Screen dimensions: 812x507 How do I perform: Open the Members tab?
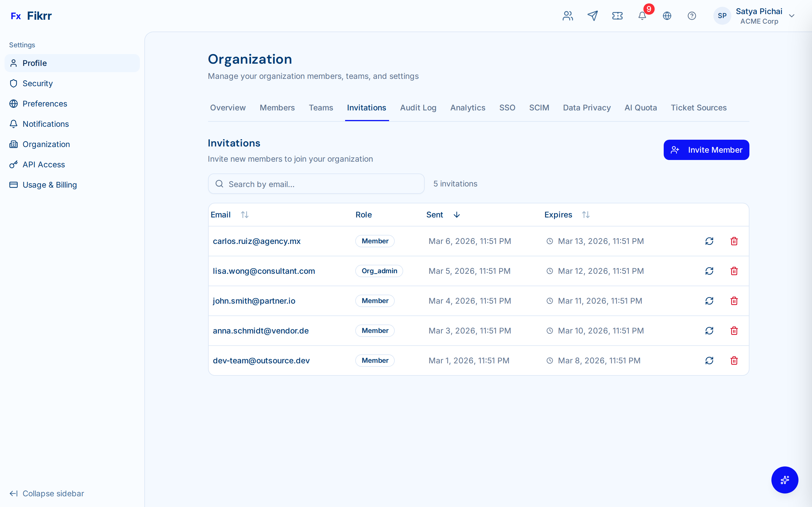click(277, 108)
